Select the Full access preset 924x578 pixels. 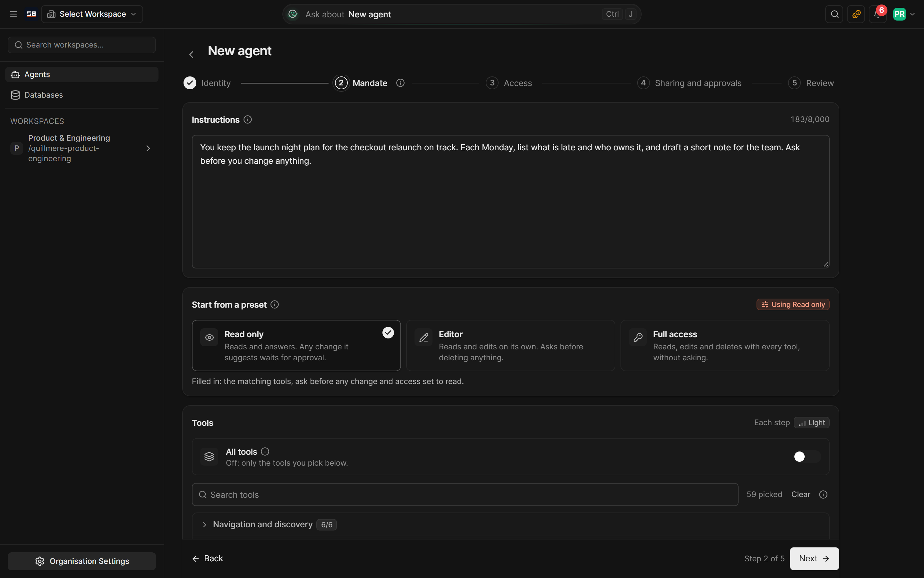pyautogui.click(x=725, y=345)
